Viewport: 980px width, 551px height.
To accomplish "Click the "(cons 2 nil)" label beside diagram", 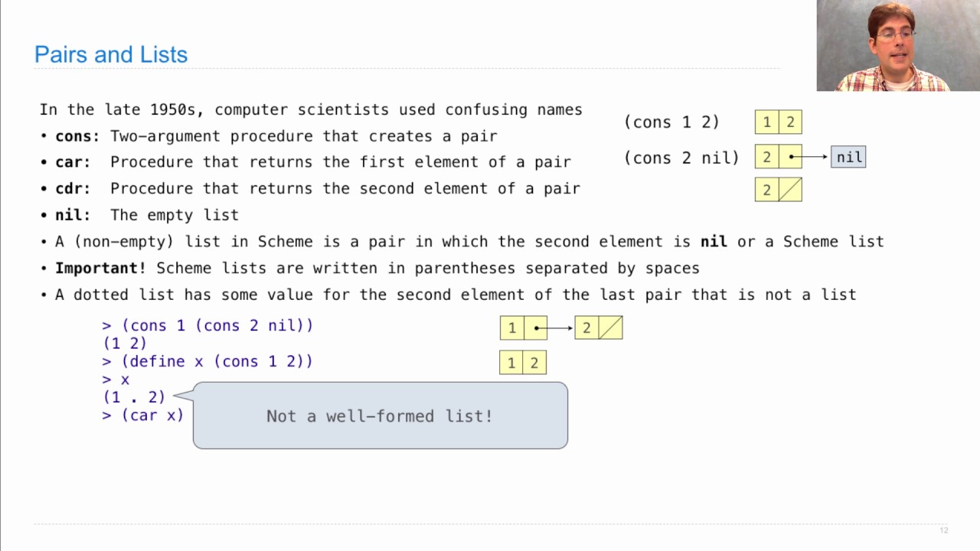I will point(681,157).
